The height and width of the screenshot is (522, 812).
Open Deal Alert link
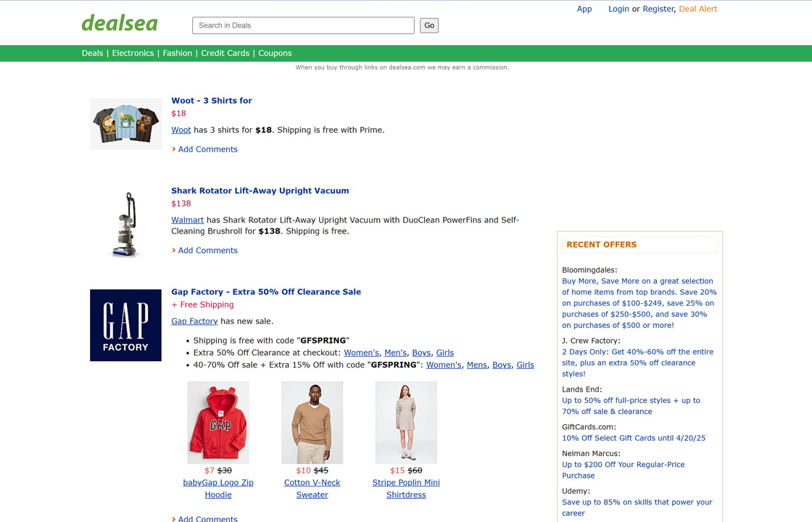pyautogui.click(x=697, y=9)
